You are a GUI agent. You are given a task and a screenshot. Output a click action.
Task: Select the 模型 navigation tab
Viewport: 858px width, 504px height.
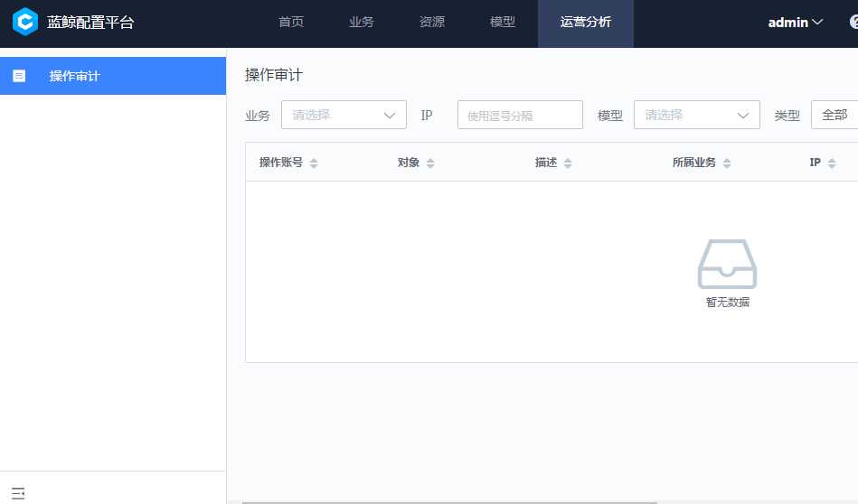[503, 23]
